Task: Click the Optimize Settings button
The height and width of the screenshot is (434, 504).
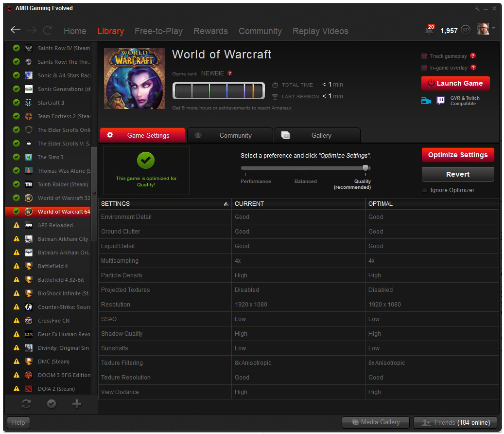Action: (457, 155)
